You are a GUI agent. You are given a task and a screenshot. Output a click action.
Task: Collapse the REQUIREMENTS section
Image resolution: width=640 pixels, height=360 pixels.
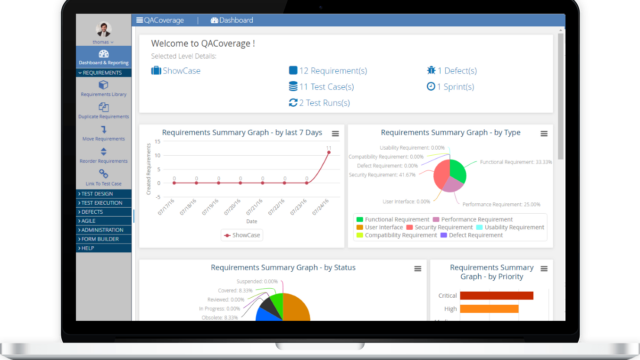coord(104,73)
